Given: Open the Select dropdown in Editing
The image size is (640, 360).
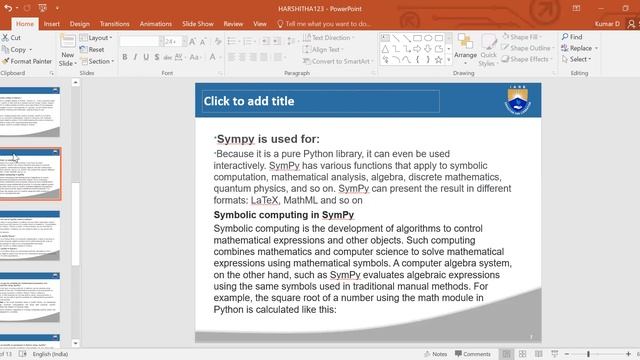Looking at the screenshot, I should click(x=576, y=59).
